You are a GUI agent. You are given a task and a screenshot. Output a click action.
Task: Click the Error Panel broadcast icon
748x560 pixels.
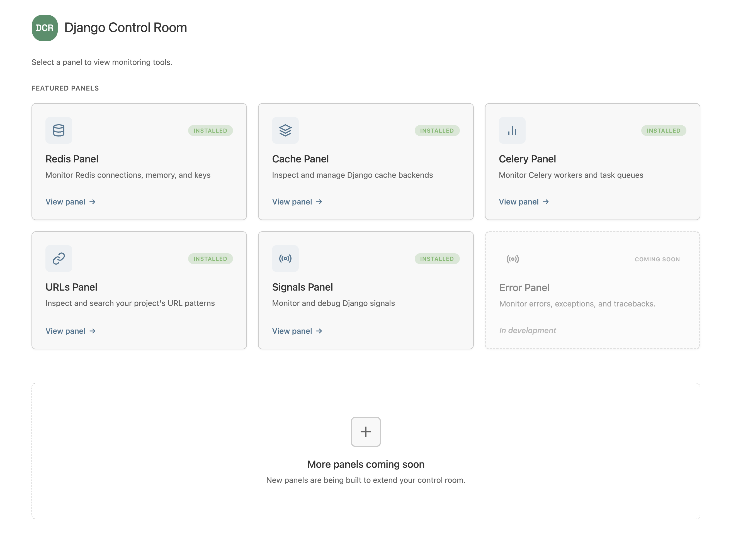pos(512,259)
